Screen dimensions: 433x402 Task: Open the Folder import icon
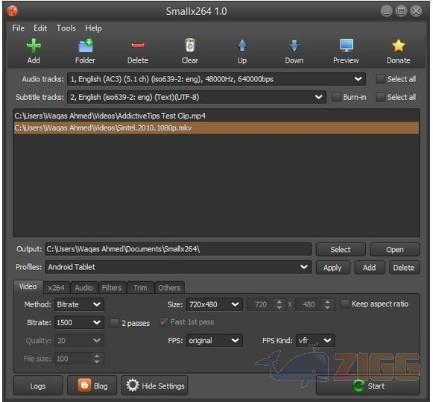pyautogui.click(x=85, y=46)
